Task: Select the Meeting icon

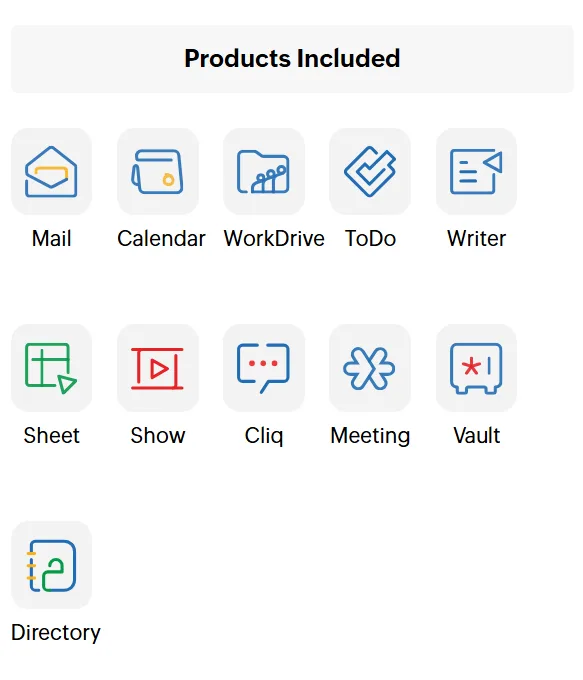Action: 370,368
